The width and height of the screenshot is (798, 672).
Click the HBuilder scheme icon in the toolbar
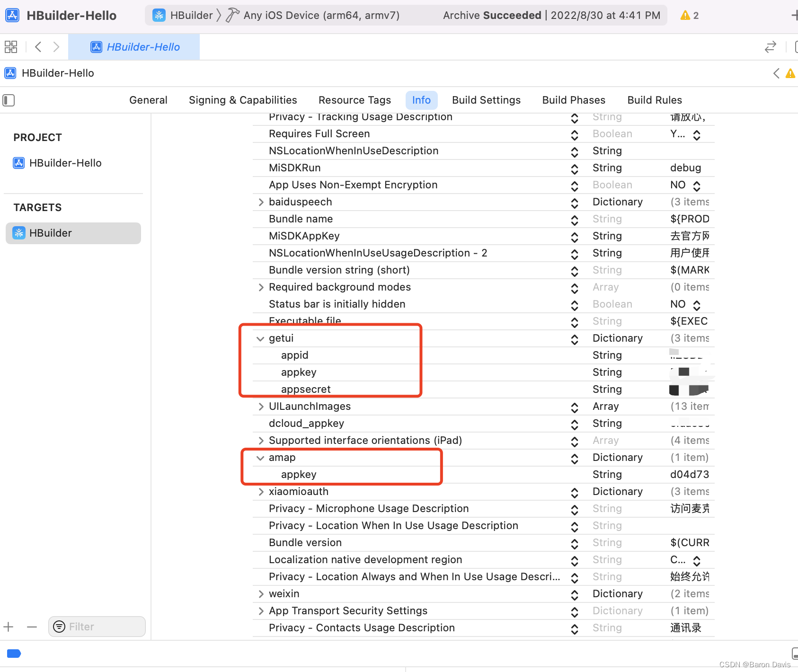(159, 16)
